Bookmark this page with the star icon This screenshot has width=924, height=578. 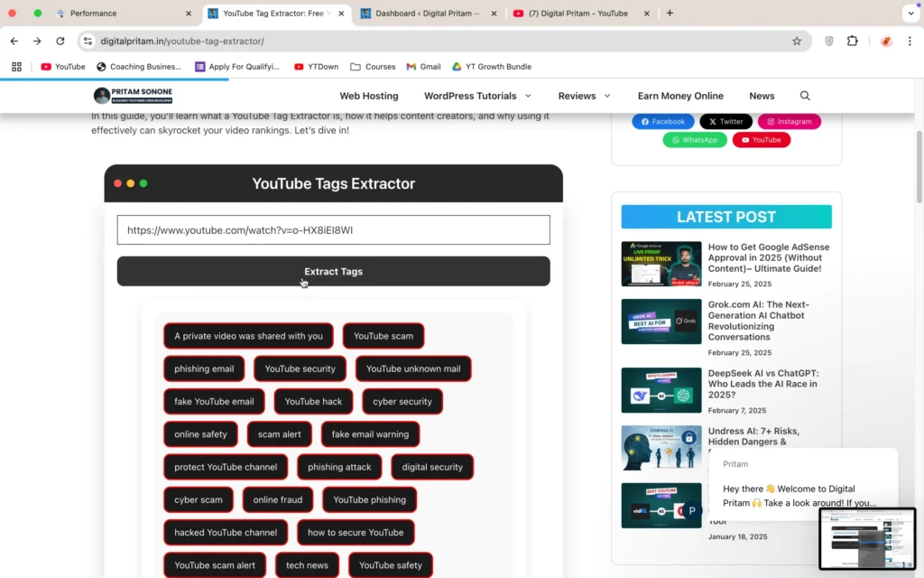pos(797,42)
